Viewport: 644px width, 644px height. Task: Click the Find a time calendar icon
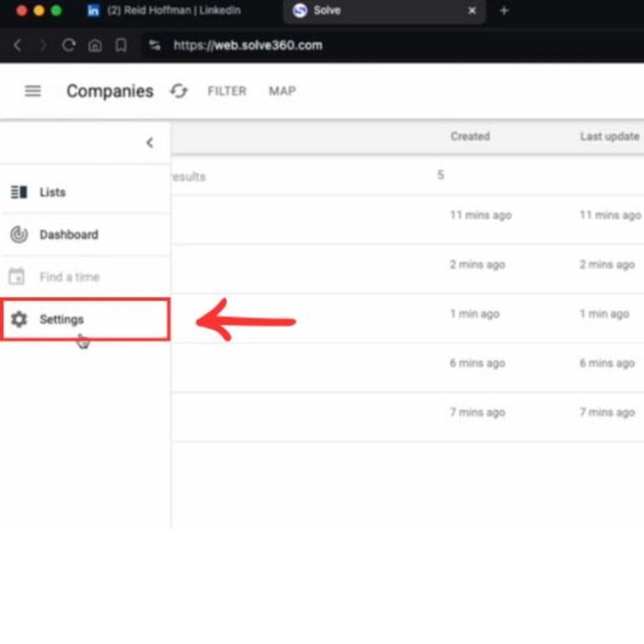[17, 277]
